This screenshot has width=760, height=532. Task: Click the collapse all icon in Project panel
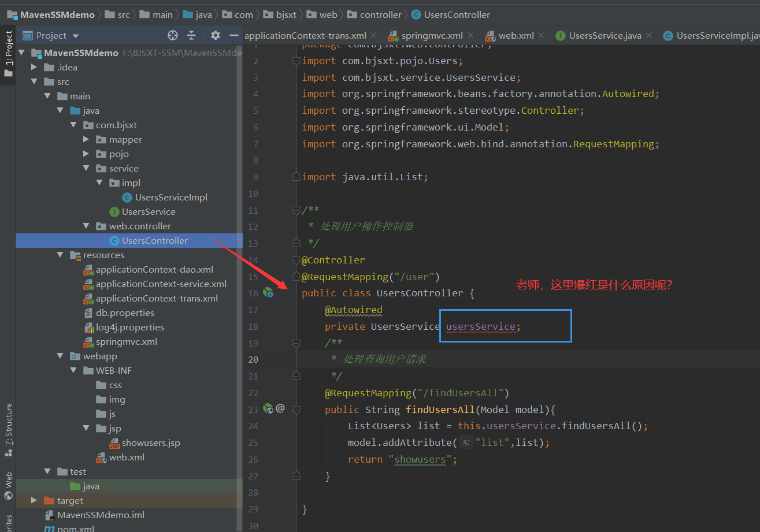(192, 35)
